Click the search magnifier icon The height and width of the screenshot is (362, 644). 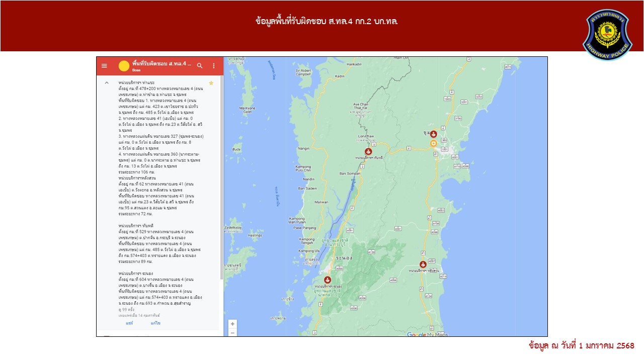200,66
